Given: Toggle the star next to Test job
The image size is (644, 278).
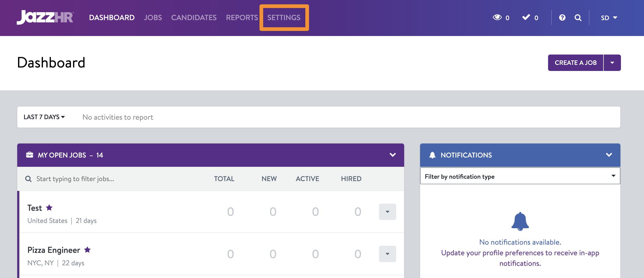Looking at the screenshot, I should tap(49, 208).
